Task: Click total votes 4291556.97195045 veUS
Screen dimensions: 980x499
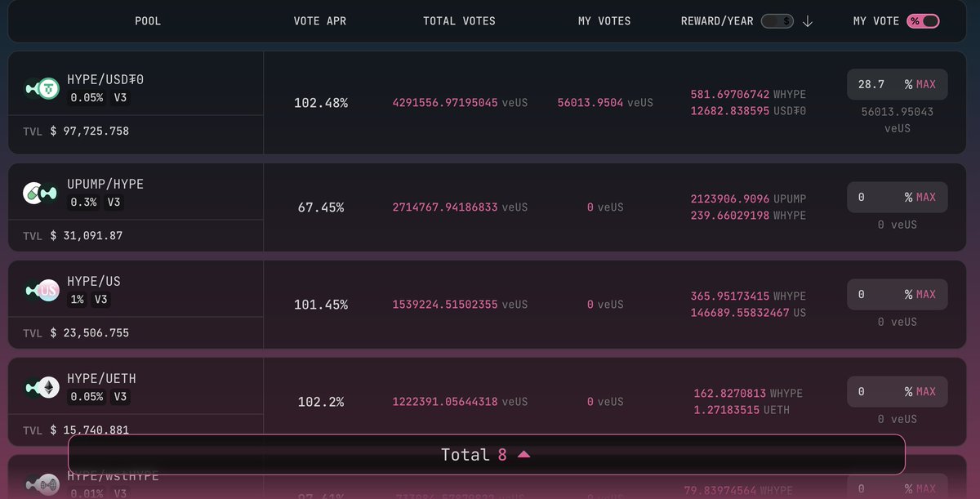Action: (460, 103)
